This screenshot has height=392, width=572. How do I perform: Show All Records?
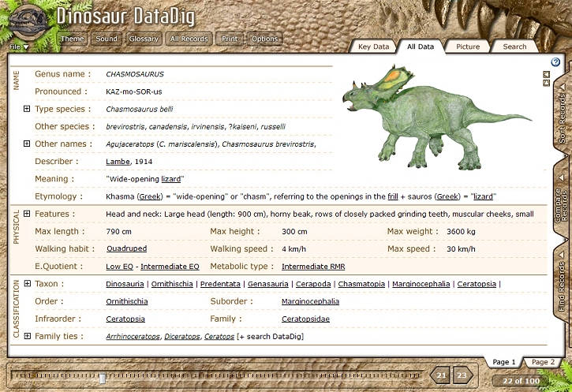point(189,39)
